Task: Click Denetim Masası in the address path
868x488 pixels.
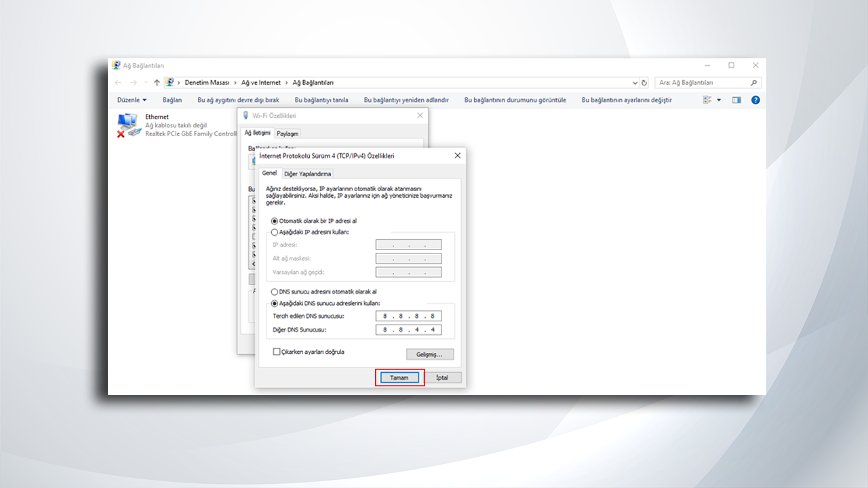Action: click(208, 83)
